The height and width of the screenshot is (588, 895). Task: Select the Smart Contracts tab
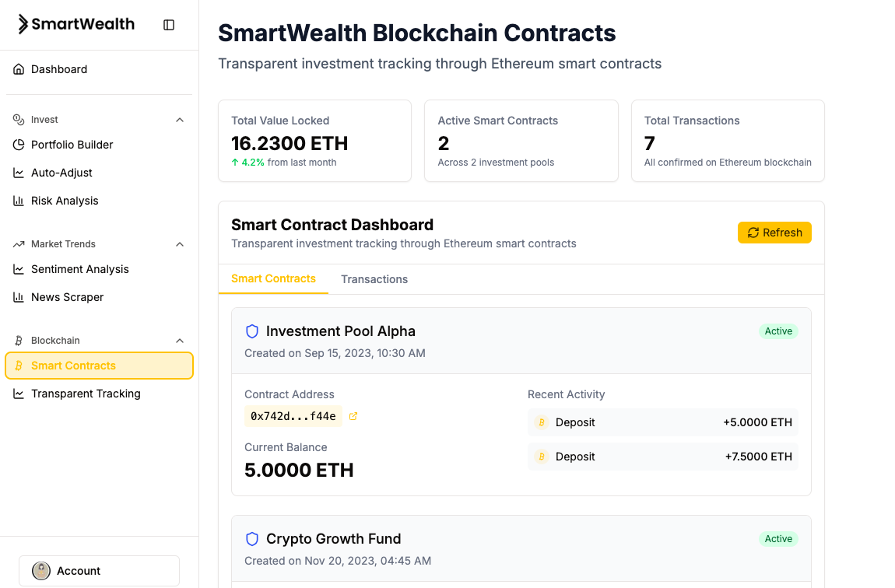[x=273, y=278]
